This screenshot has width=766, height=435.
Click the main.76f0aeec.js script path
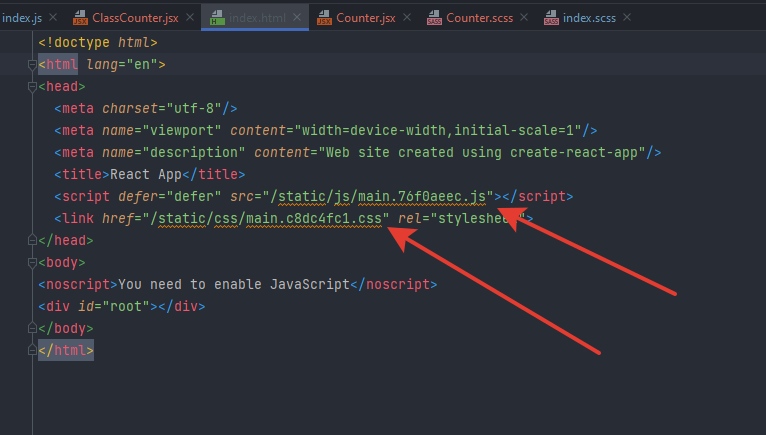point(379,196)
